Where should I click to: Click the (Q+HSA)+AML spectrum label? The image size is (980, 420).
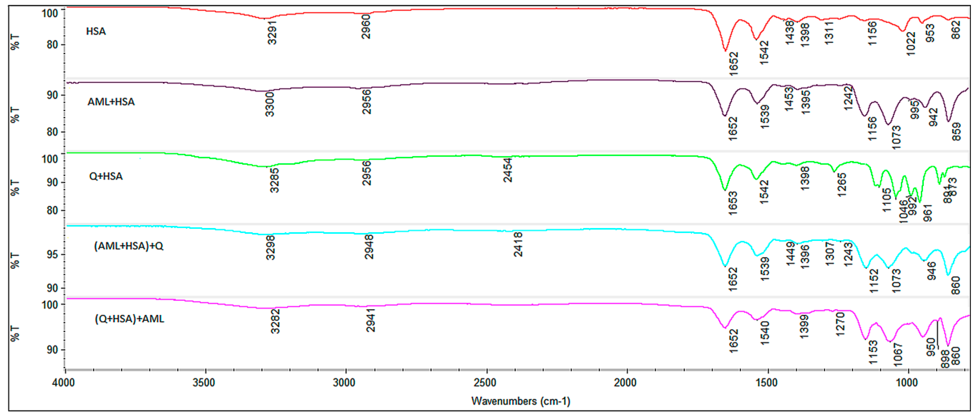pos(129,319)
